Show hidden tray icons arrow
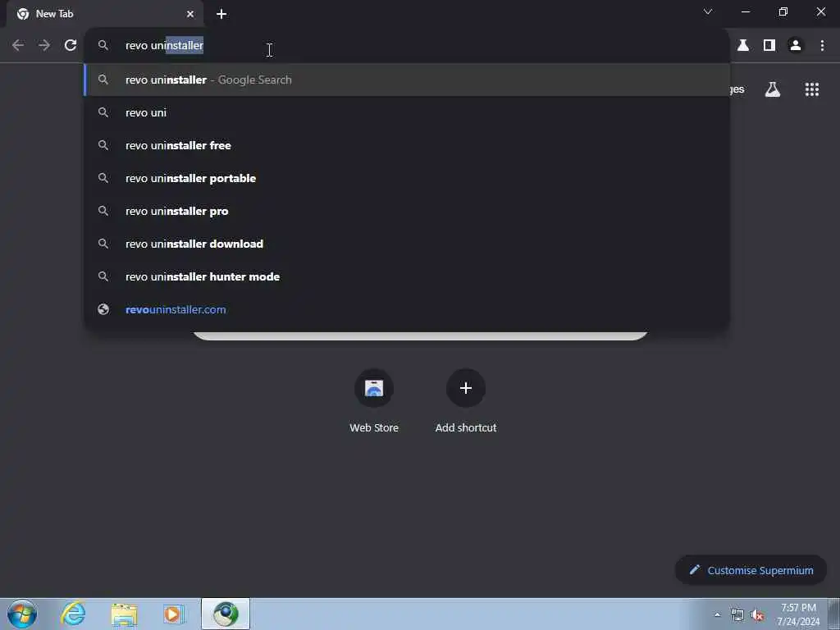This screenshot has width=840, height=630. pyautogui.click(x=717, y=614)
